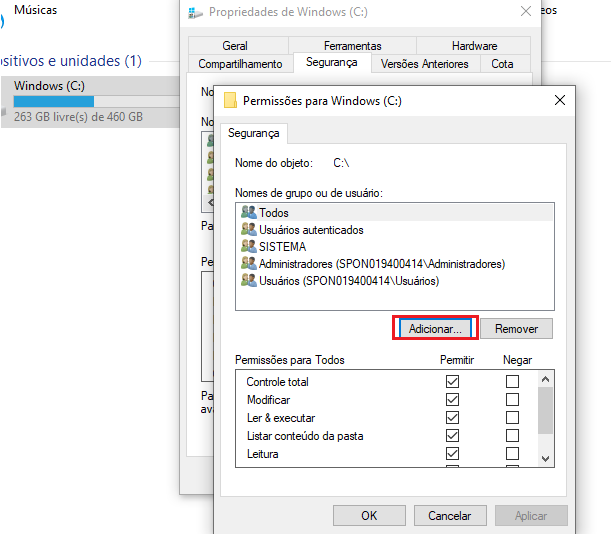
Task: Toggle Permitir for Leitura
Action: (452, 453)
